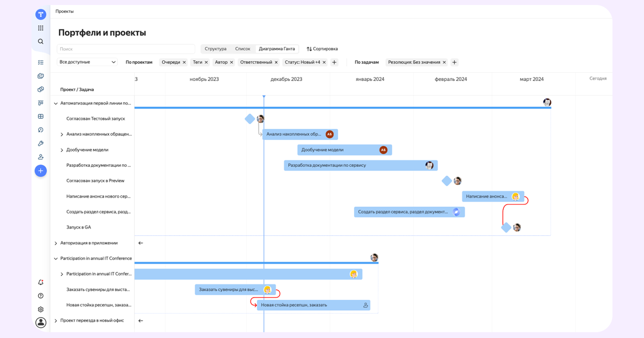Expand Дообучение модели task
Viewport: 644px width, 338px height.
pyautogui.click(x=62, y=150)
